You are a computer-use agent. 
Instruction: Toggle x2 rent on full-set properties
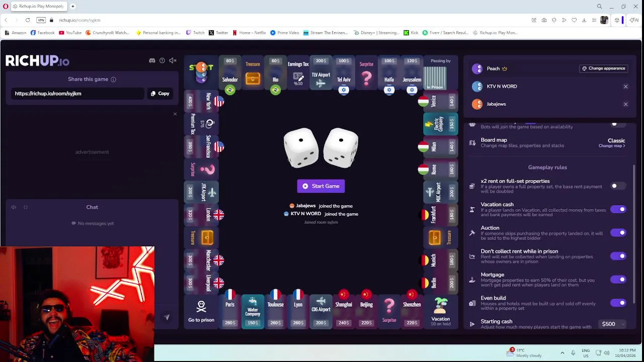(618, 186)
